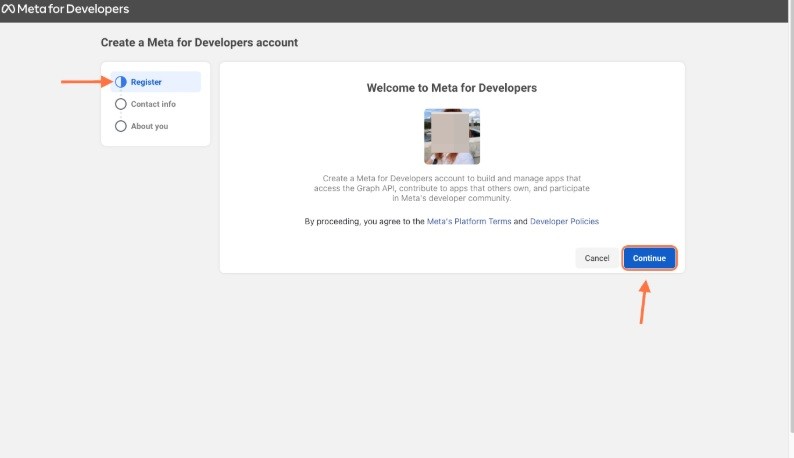Image resolution: width=794 pixels, height=458 pixels.
Task: Select the Register step
Action: pyautogui.click(x=156, y=82)
